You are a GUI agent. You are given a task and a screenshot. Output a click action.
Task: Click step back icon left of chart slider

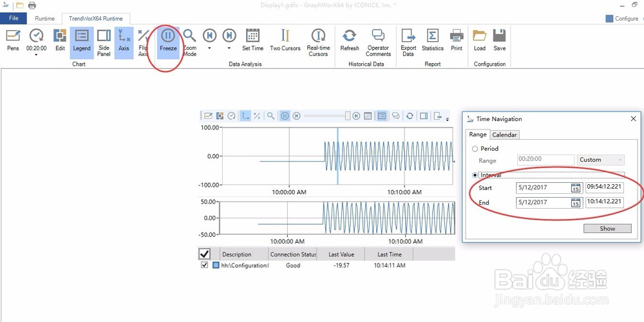pyautogui.click(x=296, y=116)
